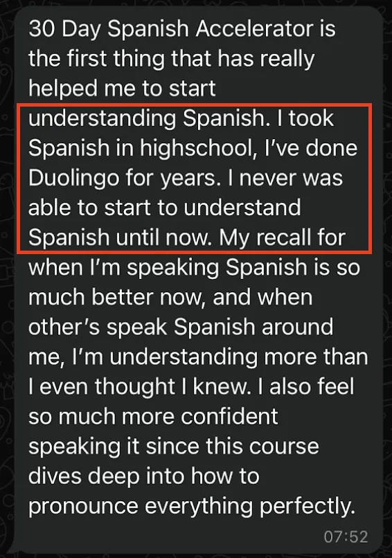
Task: Click the text 'pronounce everything perfectly.'
Action: pyautogui.click(x=192, y=507)
